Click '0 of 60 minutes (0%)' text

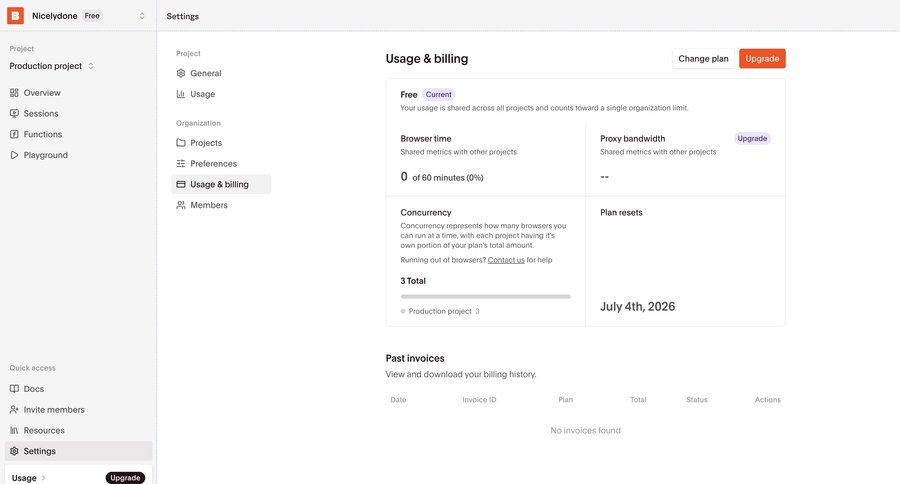coord(442,177)
